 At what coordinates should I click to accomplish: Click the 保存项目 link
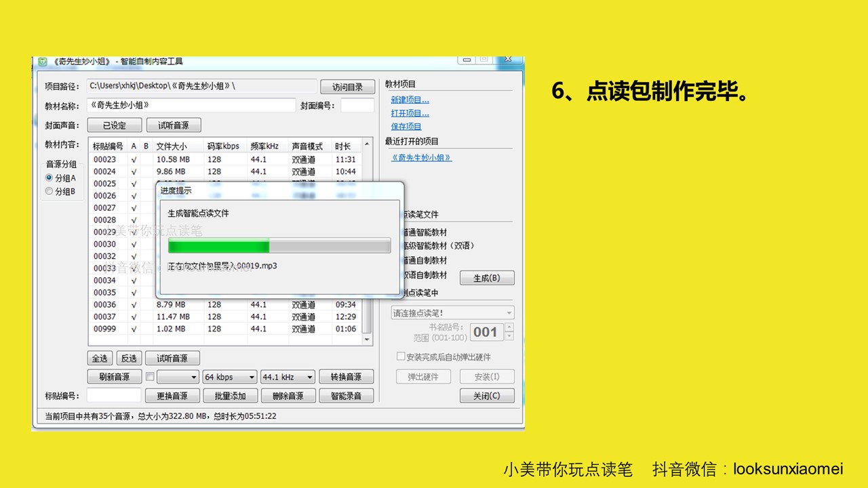406,126
